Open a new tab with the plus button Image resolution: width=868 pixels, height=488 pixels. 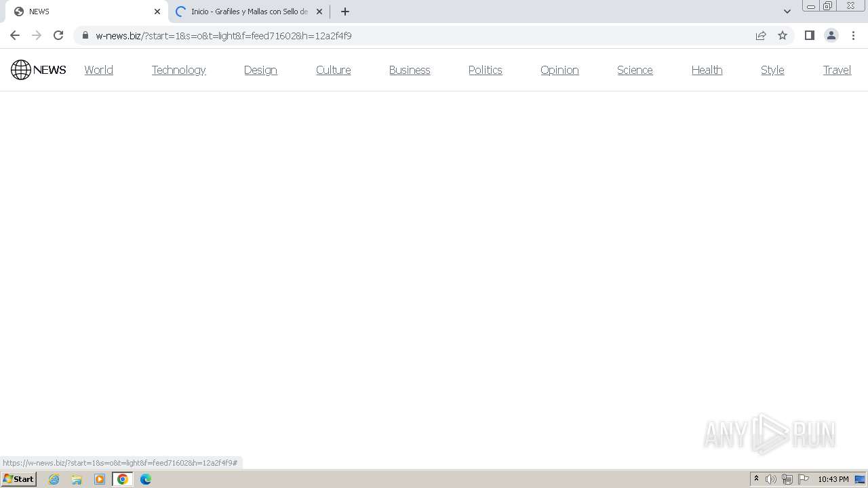345,12
